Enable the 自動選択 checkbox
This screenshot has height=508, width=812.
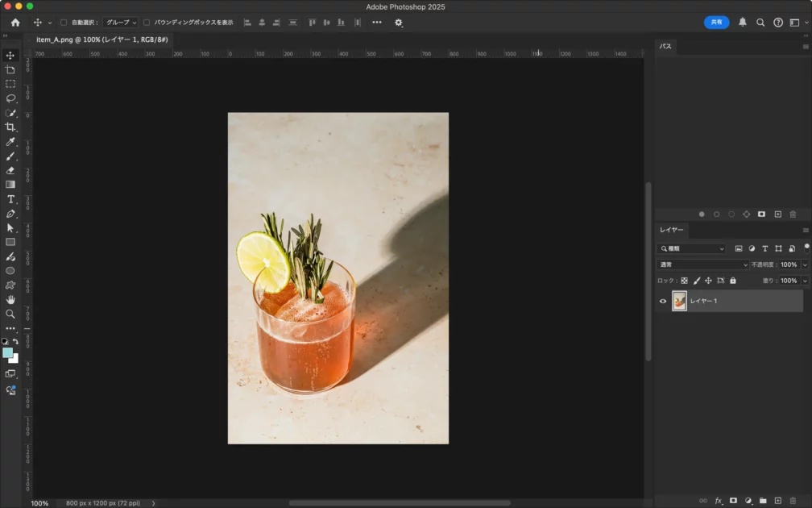pos(64,23)
